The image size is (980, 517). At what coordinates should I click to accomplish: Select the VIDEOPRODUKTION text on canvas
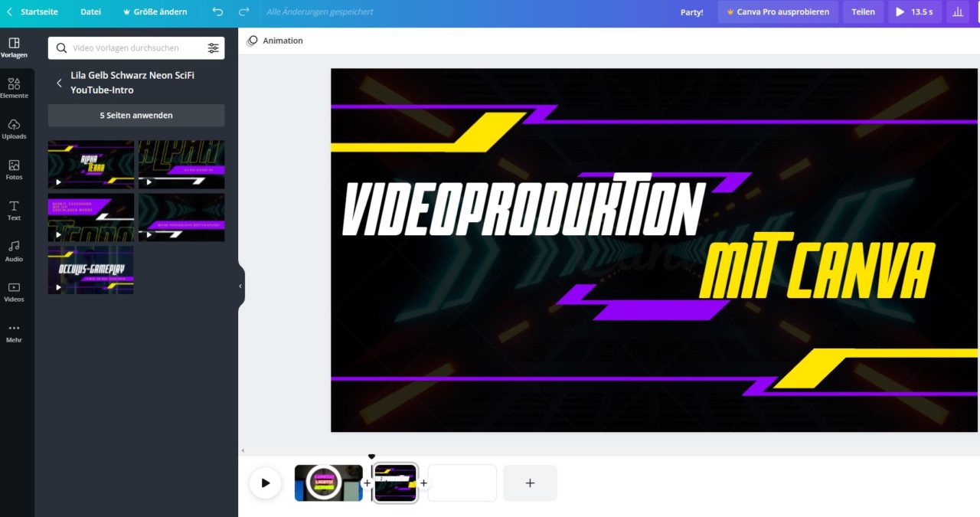click(523, 205)
